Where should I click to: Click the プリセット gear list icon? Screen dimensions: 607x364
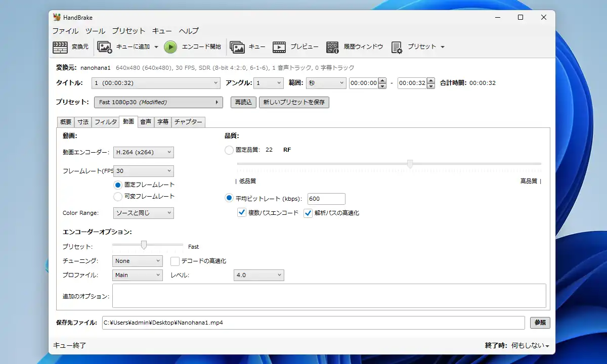pos(397,47)
